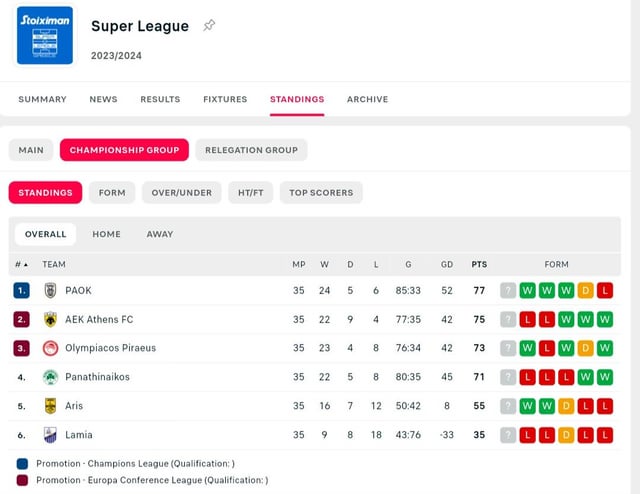
Task: Pin the Super League with pin icon
Action: point(209,25)
